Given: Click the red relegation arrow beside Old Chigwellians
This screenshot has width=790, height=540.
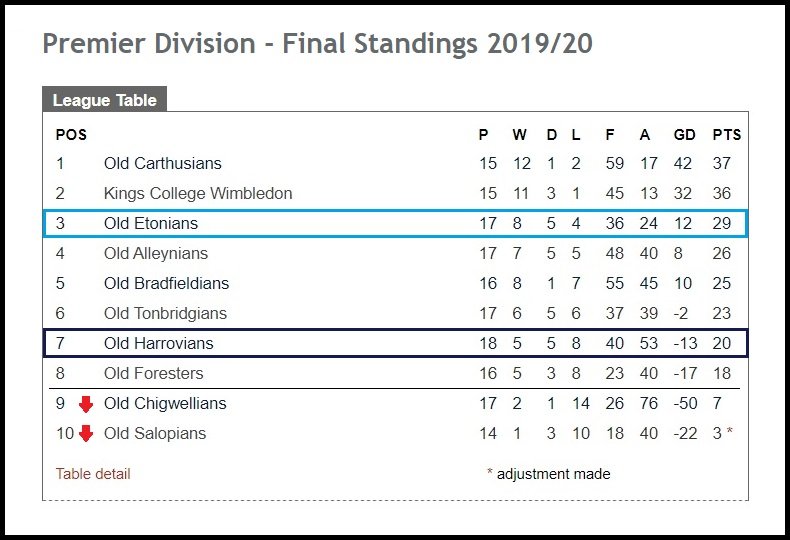Looking at the screenshot, I should coord(86,404).
